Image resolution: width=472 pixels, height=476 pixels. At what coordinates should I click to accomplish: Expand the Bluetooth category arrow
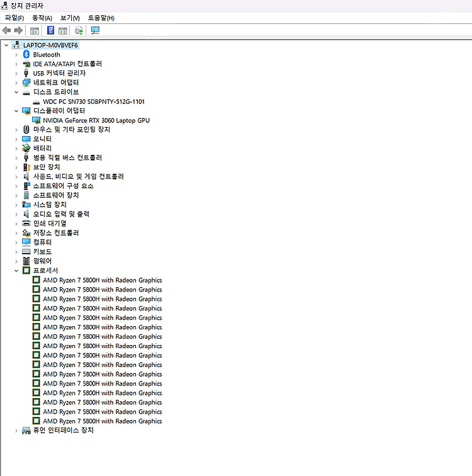click(16, 55)
